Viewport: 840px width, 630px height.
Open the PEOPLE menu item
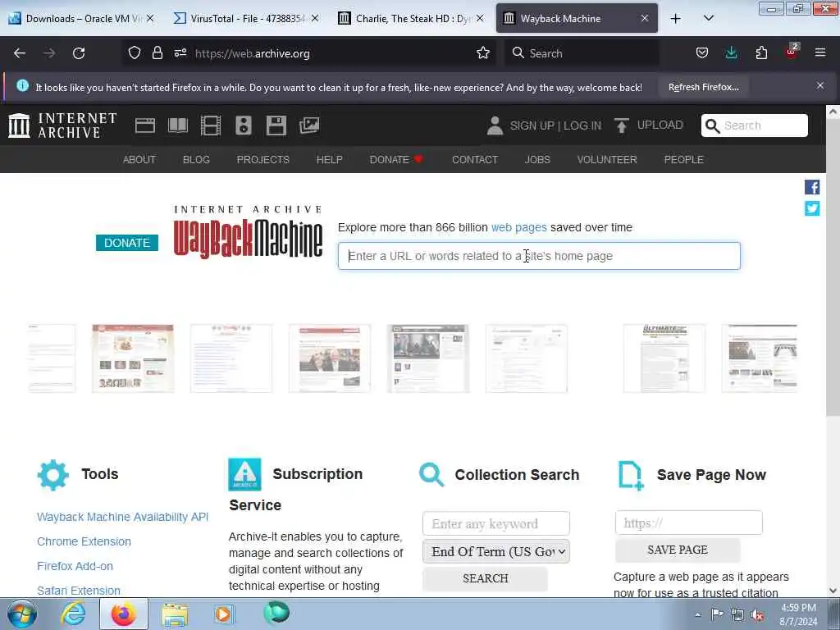click(683, 160)
